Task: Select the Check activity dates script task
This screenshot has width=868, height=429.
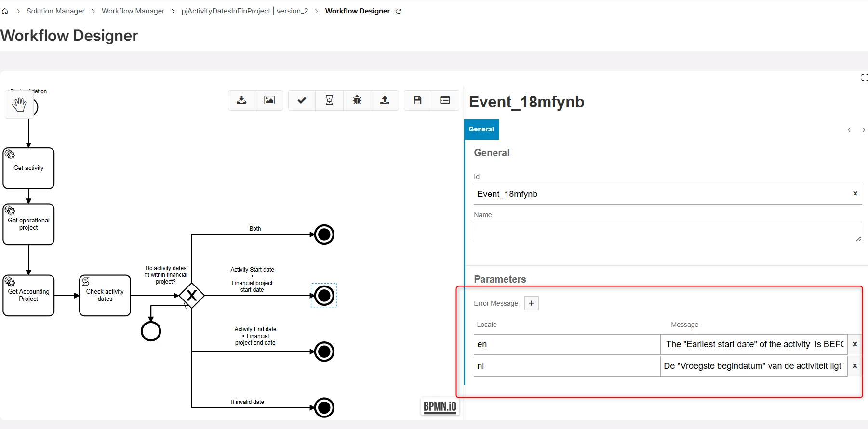Action: click(105, 296)
